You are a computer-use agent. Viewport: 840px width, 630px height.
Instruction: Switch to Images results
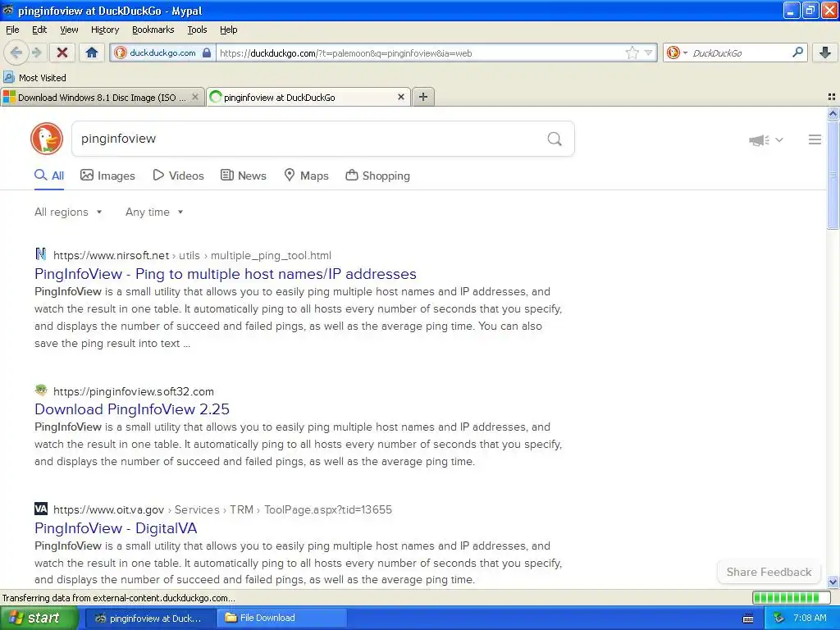point(107,176)
